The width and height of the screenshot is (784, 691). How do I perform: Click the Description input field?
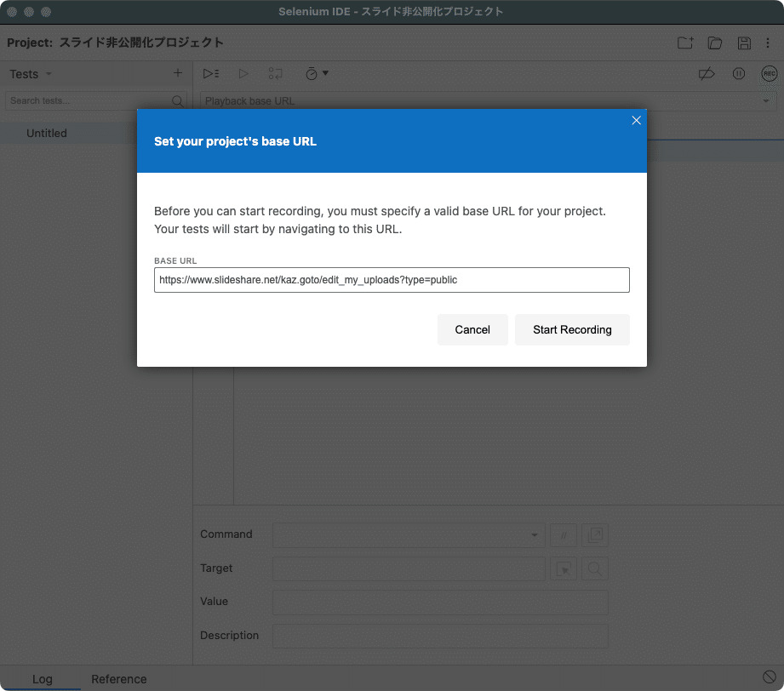click(x=440, y=636)
